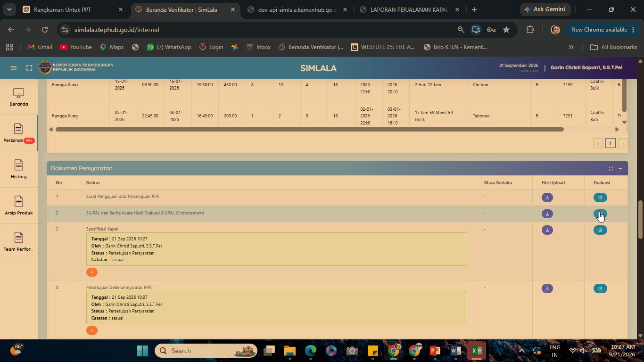This screenshot has height=362, width=644.
Task: Open the History sidebar item
Action: coord(19,169)
